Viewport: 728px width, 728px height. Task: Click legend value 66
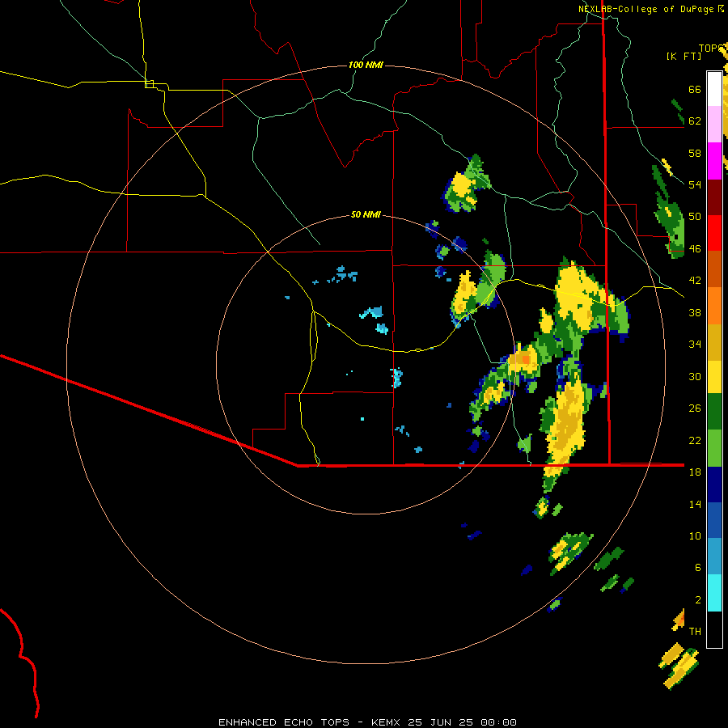(695, 89)
